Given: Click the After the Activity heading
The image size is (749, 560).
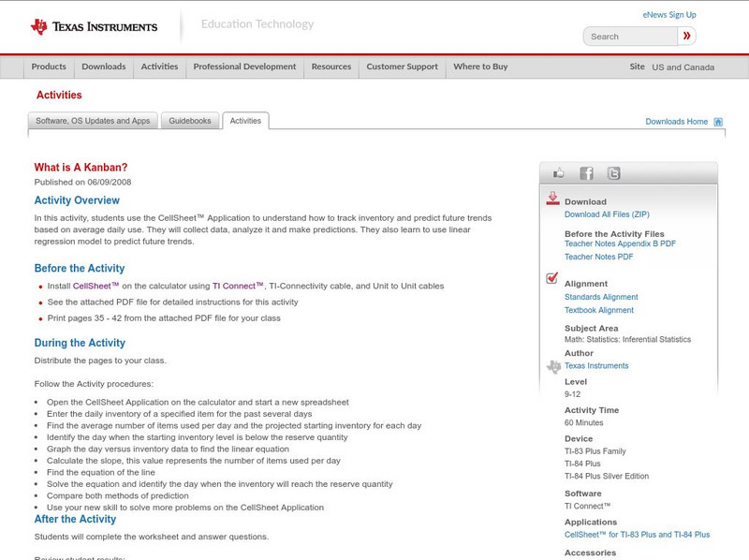Looking at the screenshot, I should click(x=75, y=520).
